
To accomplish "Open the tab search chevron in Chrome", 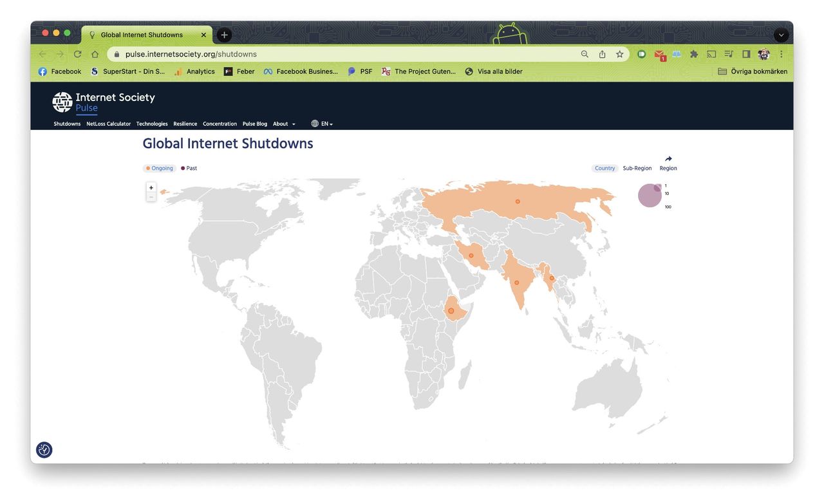I will (781, 35).
